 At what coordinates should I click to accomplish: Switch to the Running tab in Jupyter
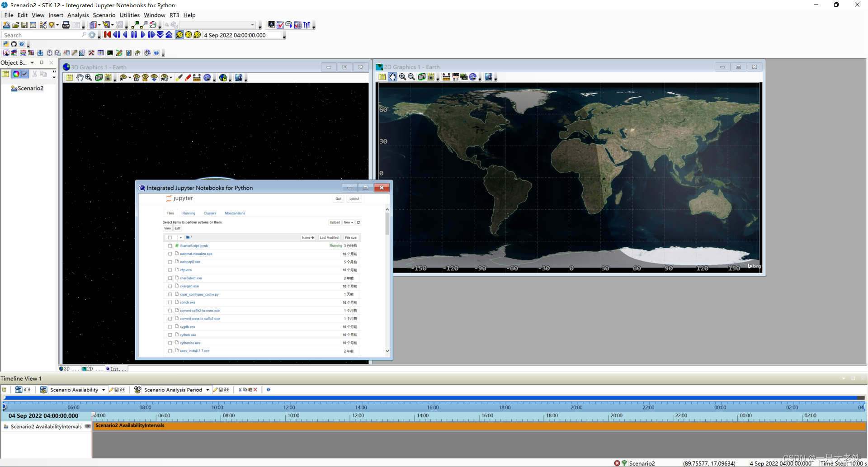(x=189, y=213)
